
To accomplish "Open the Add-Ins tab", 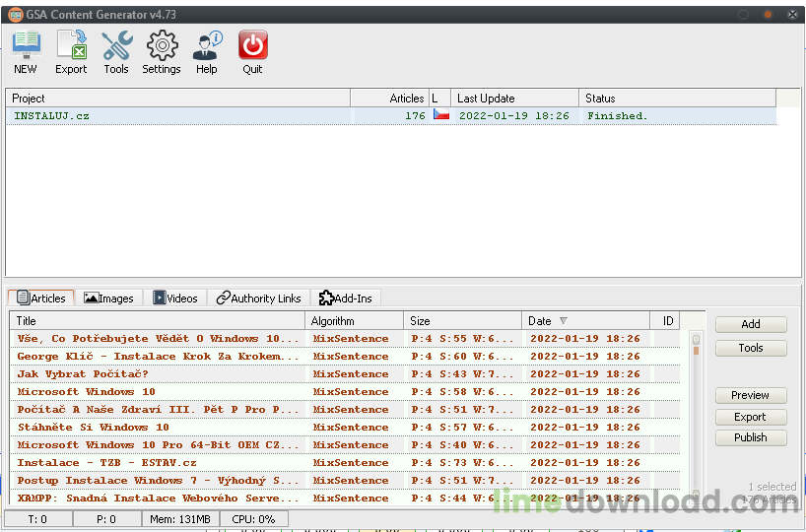I will (x=345, y=299).
